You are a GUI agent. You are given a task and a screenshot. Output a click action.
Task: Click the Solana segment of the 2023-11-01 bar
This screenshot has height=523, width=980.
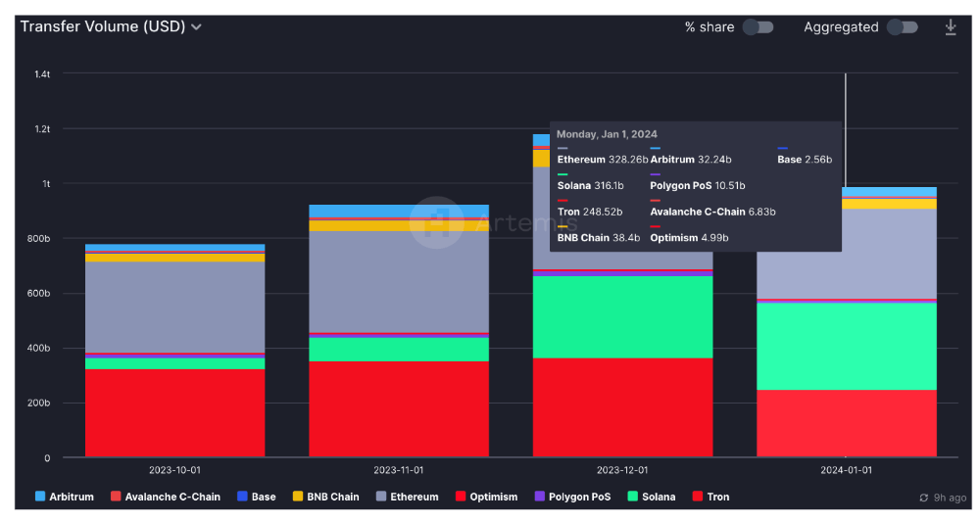[x=399, y=350]
